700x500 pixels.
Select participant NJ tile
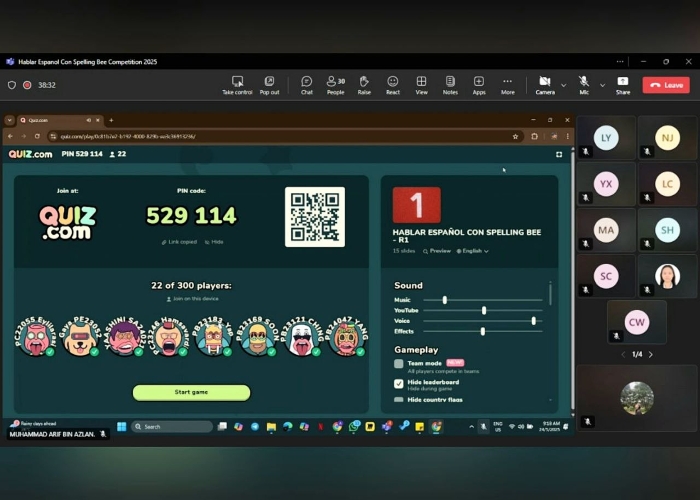pos(667,138)
